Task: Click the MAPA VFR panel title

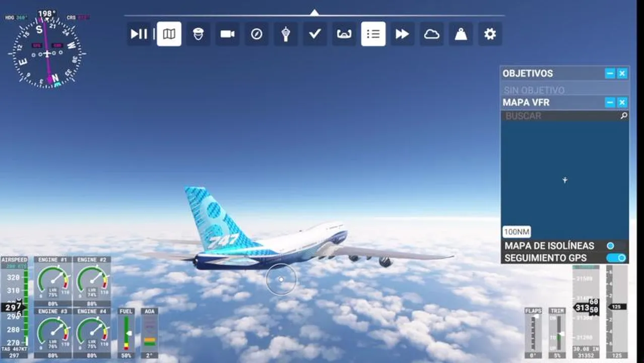Action: [x=526, y=103]
